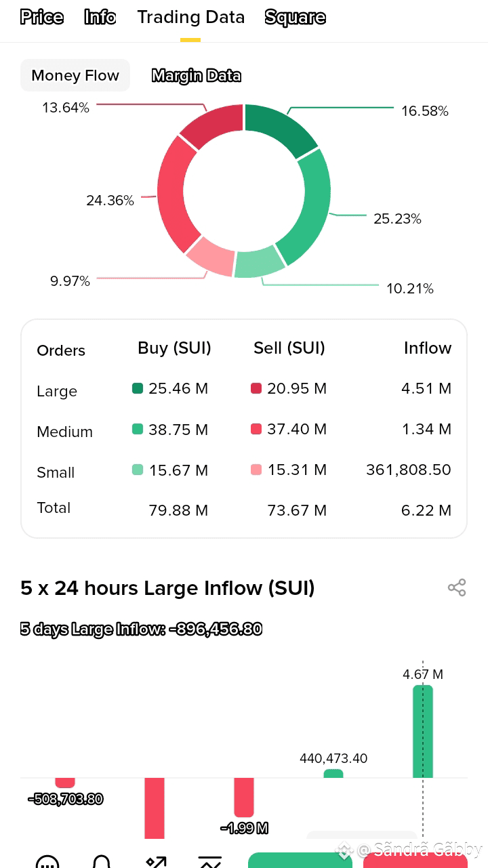Switch to Margin Data view

197,75
